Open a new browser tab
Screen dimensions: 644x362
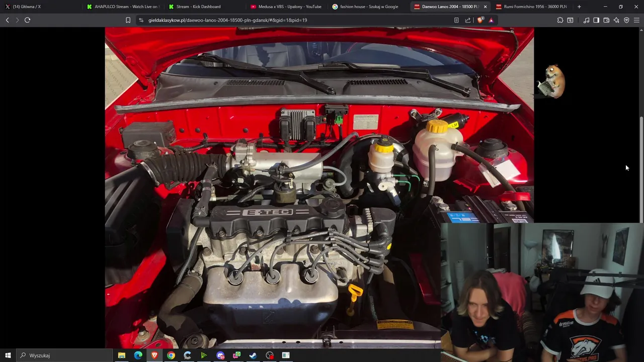579,7
